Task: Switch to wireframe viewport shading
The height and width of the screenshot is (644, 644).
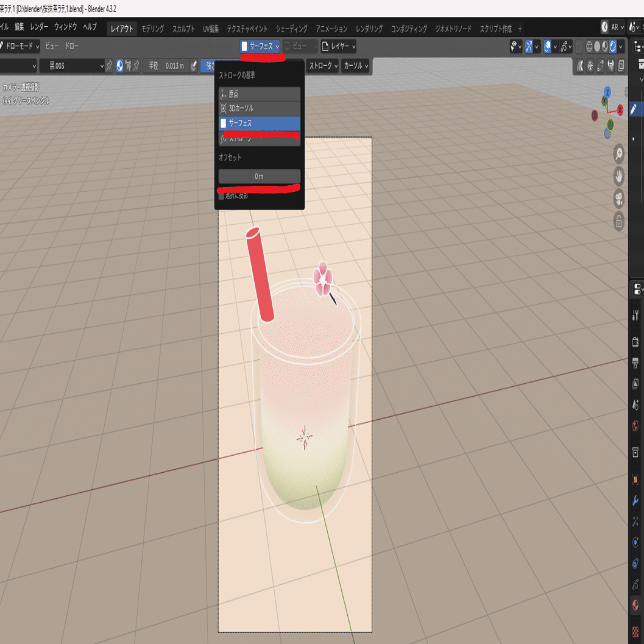Action: [589, 46]
